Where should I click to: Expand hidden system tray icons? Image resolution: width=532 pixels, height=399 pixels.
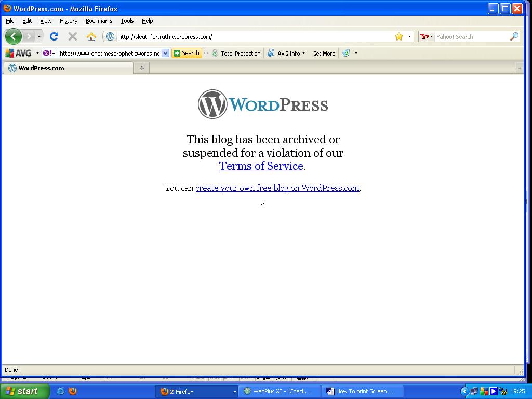[x=464, y=392]
